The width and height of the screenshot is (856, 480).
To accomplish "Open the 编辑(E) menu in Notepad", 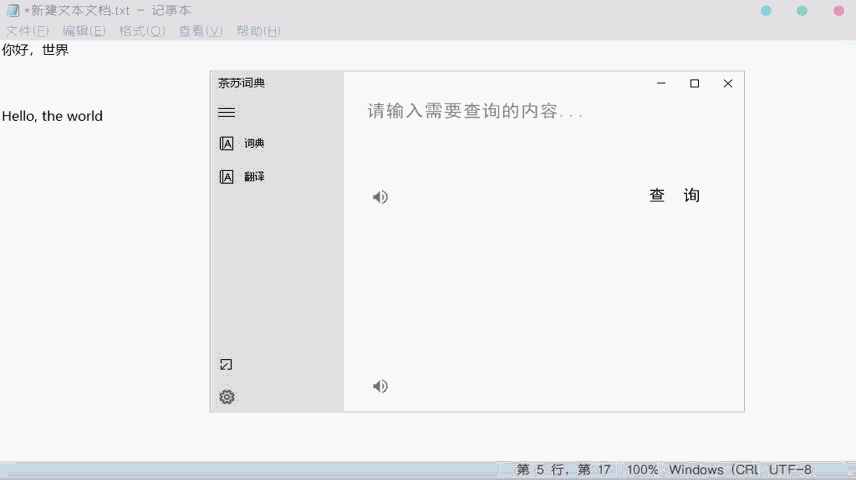I will (x=84, y=31).
